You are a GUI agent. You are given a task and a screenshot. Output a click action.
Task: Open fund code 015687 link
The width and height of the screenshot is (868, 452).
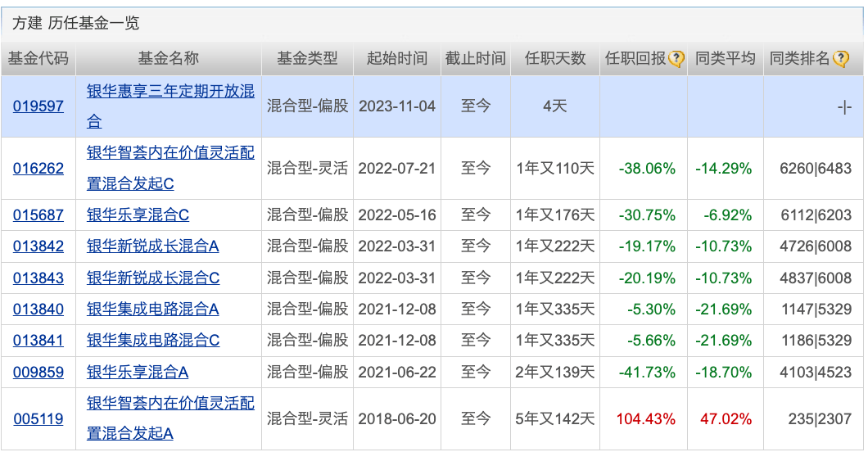coord(38,215)
